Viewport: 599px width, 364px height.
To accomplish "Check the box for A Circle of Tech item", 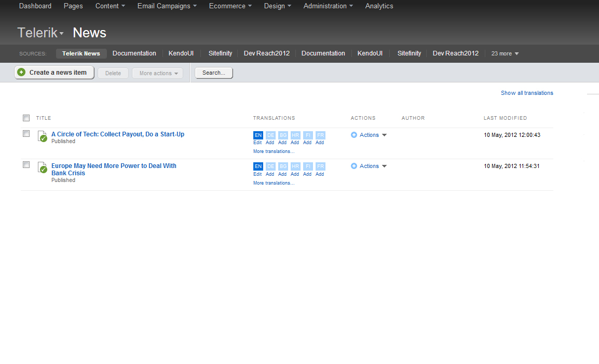I will 26,134.
